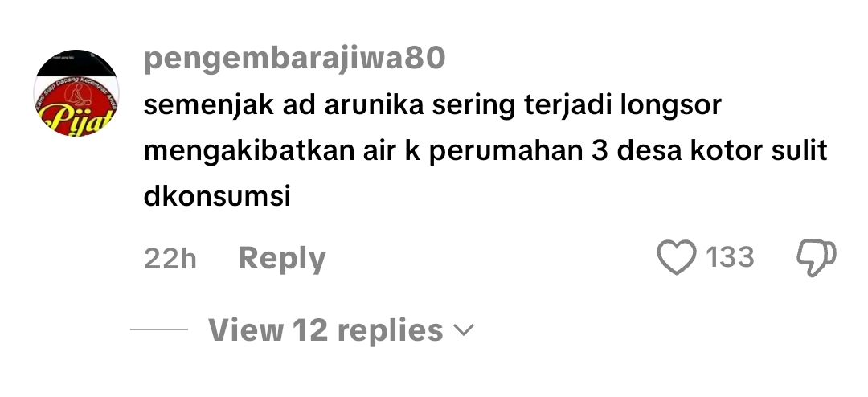
Task: Open pengembarajiwa80's round profile picture
Action: coord(76,93)
